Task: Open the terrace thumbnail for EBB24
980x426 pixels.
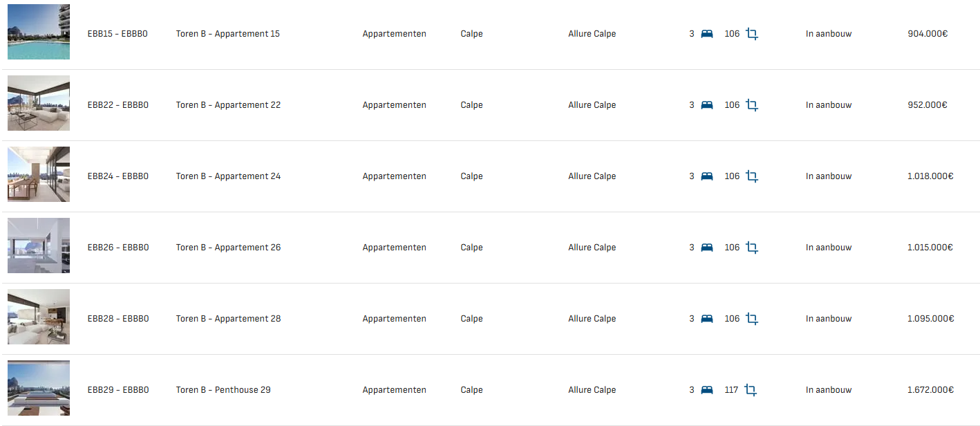Action: tap(39, 174)
